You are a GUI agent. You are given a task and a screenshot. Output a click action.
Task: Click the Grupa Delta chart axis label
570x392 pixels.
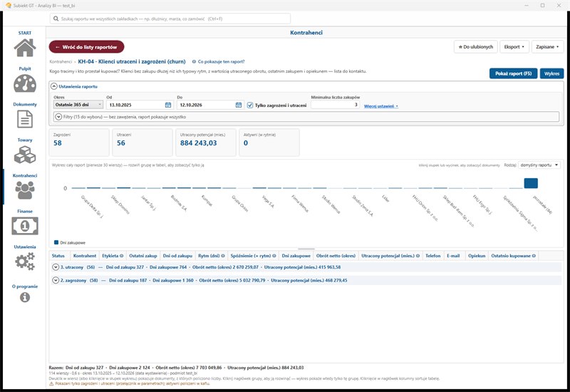pyautogui.click(x=92, y=206)
